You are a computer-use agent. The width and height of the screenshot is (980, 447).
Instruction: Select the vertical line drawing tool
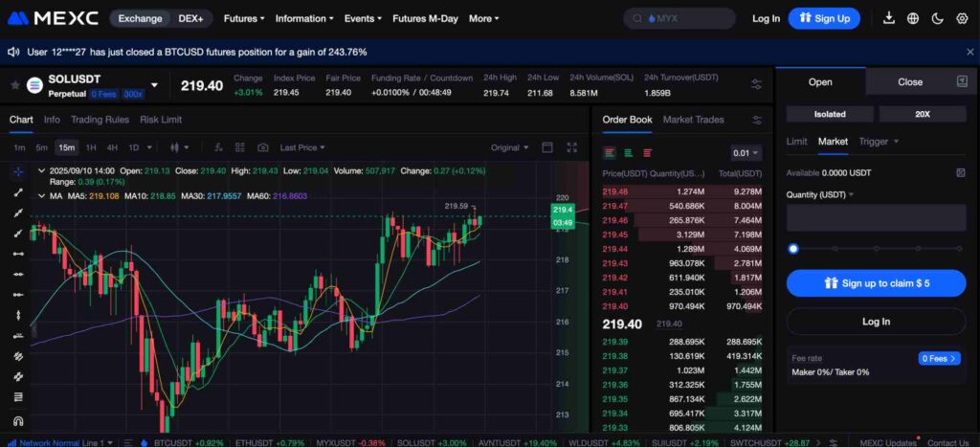18,315
